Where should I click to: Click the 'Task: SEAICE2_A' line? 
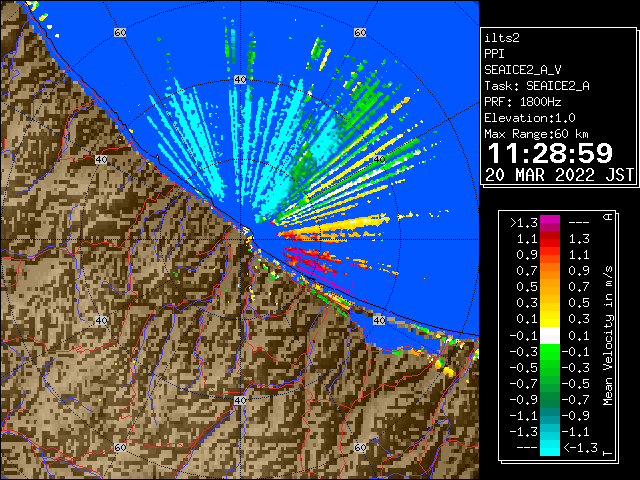(x=537, y=86)
